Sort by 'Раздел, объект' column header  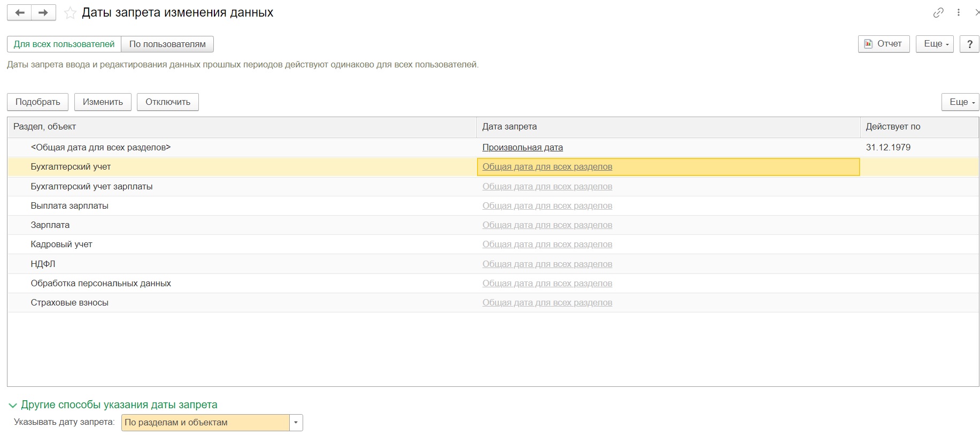(242, 127)
